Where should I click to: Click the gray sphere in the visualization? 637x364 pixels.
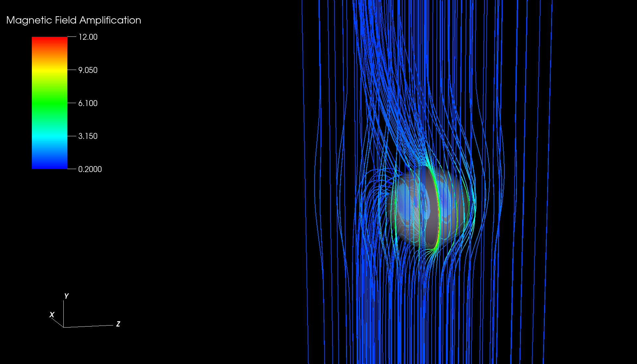(x=428, y=207)
